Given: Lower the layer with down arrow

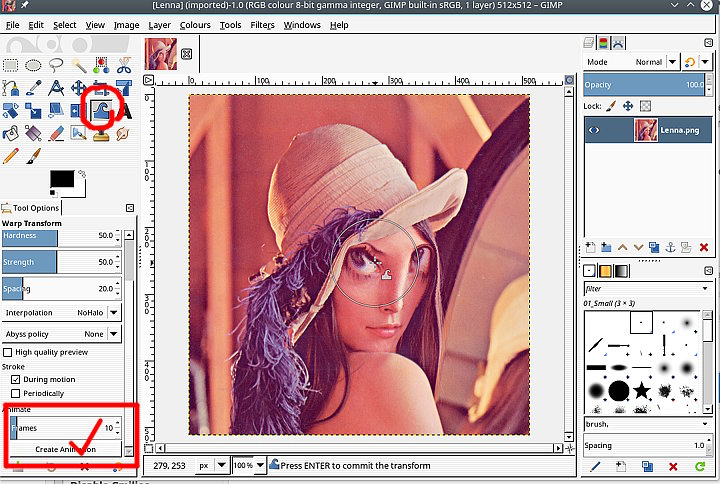Looking at the screenshot, I should coord(638,248).
